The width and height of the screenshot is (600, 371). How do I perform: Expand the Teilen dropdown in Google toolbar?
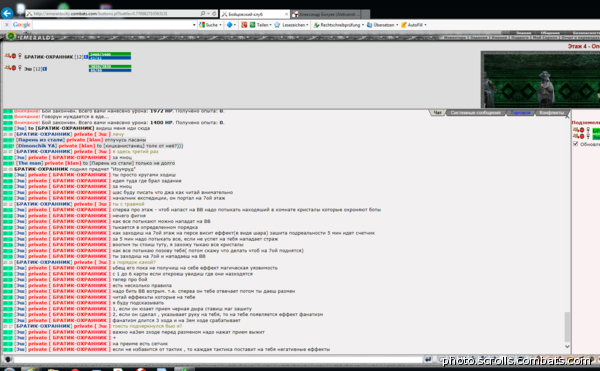pos(270,25)
